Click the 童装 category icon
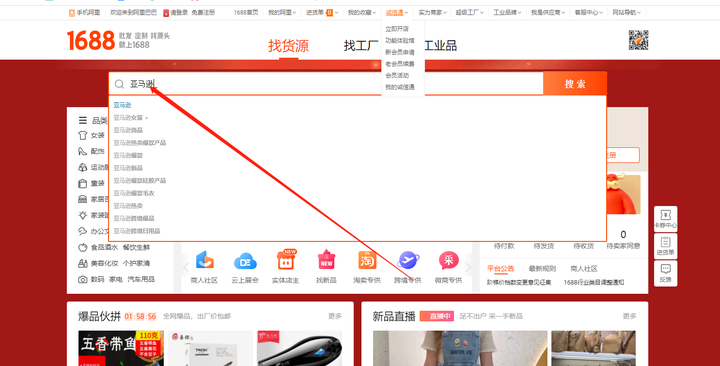This screenshot has height=366, width=720. tap(83, 183)
